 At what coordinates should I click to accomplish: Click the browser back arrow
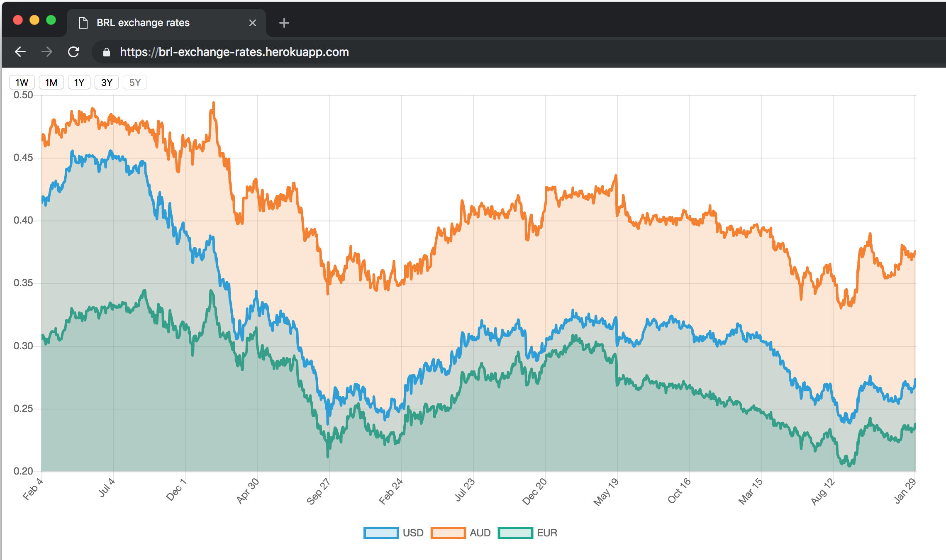(x=20, y=52)
